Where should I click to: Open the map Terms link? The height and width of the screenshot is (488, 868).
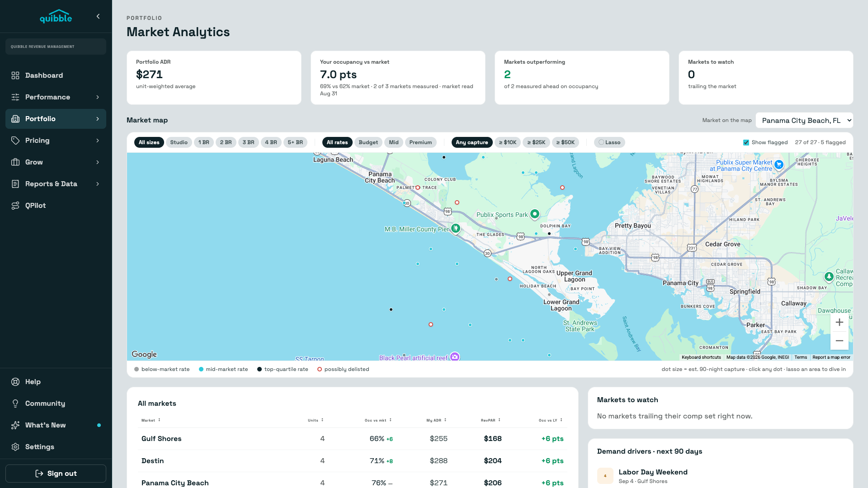(x=801, y=357)
